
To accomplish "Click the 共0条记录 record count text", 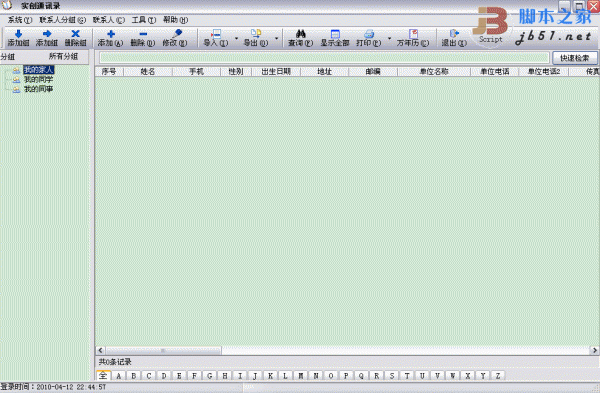I will coord(115,362).
